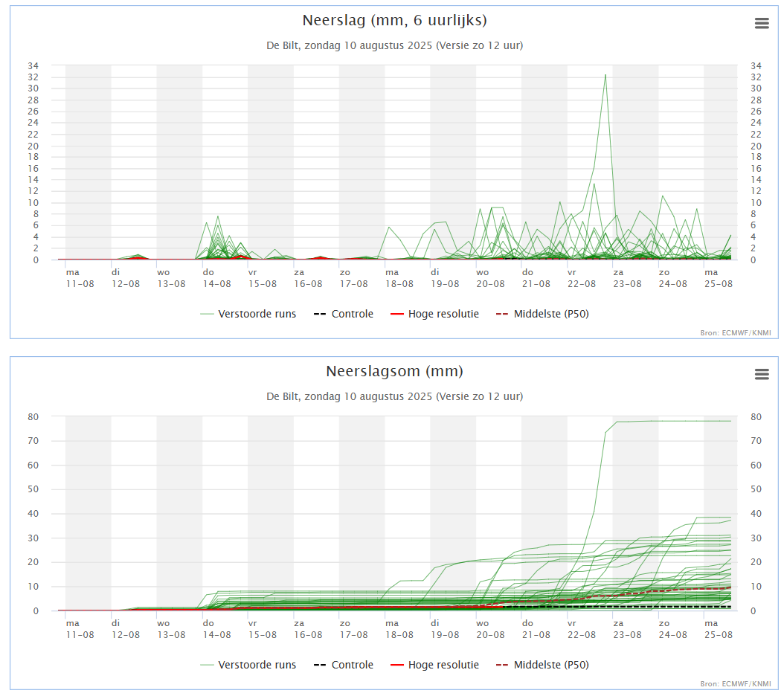Viewport: 784px width, 696px height.
Task: Toggle Verstoorde runs in Neerslag legend
Action: click(248, 314)
